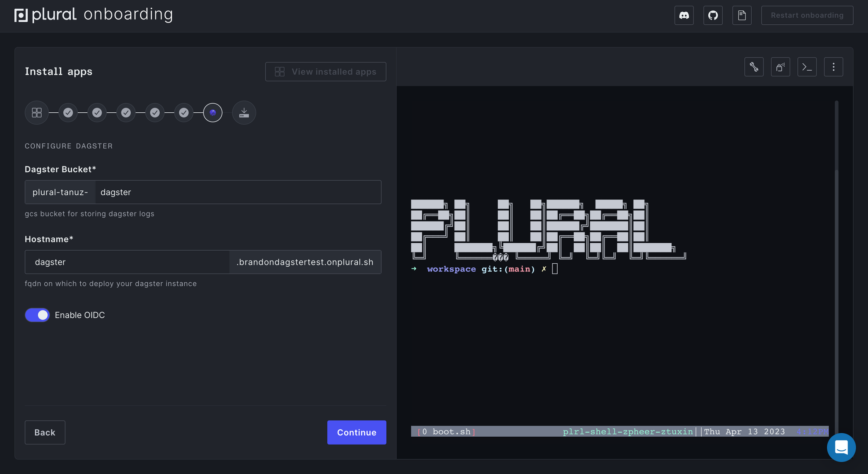Viewport: 868px width, 474px height.
Task: Click the Back button
Action: (x=45, y=432)
